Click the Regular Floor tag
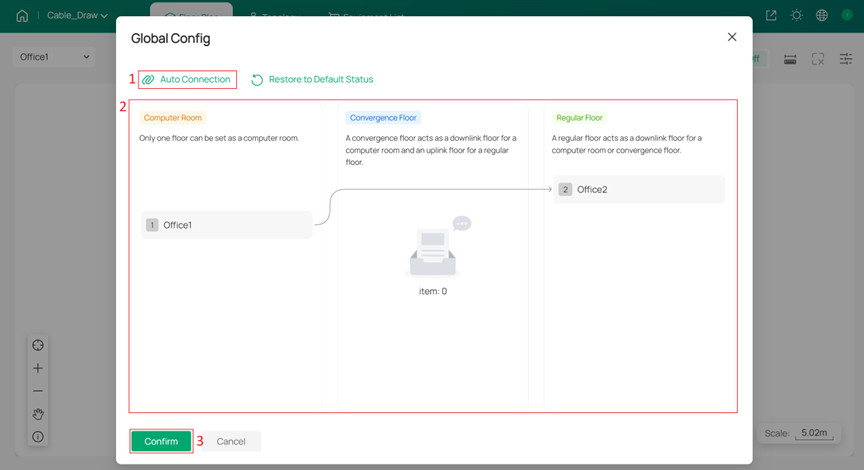The height and width of the screenshot is (470, 864). 579,118
